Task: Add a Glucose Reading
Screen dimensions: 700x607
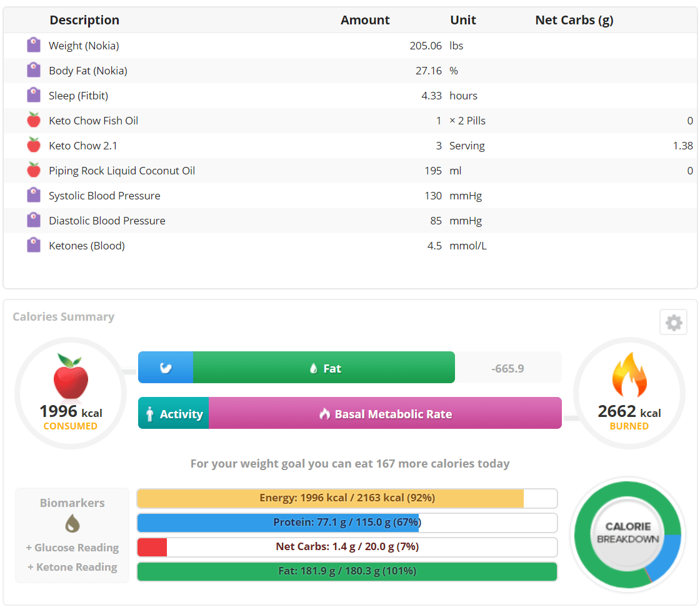Action: pos(72,548)
